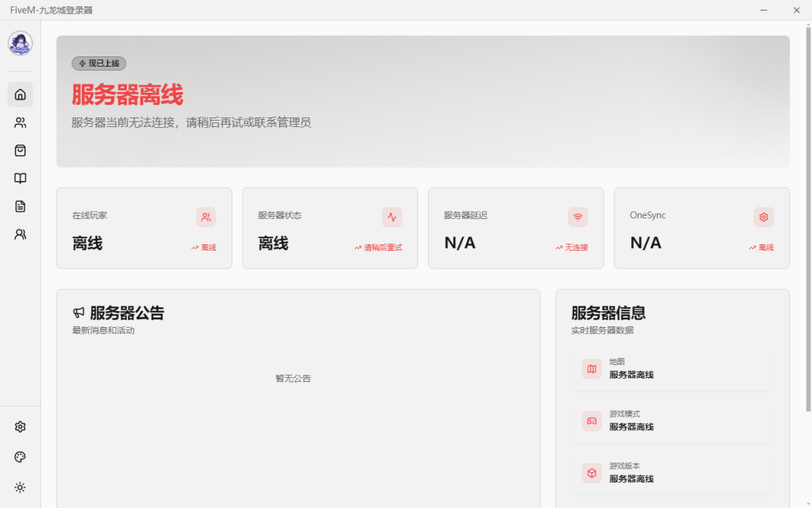Select the 游戏版本 server info row

tap(672, 473)
